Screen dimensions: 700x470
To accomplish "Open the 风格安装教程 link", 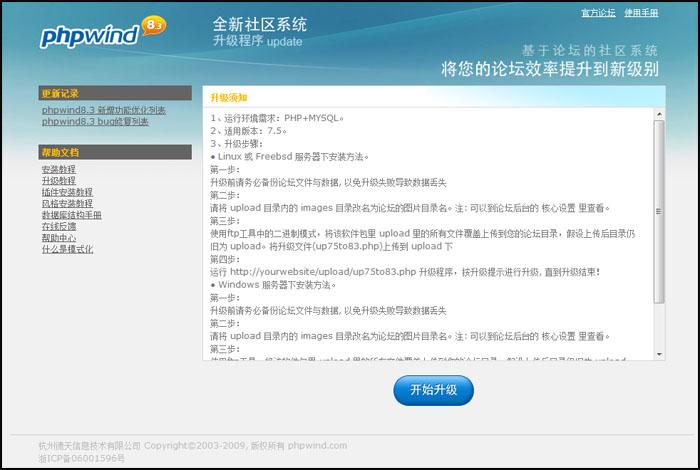I will (67, 204).
